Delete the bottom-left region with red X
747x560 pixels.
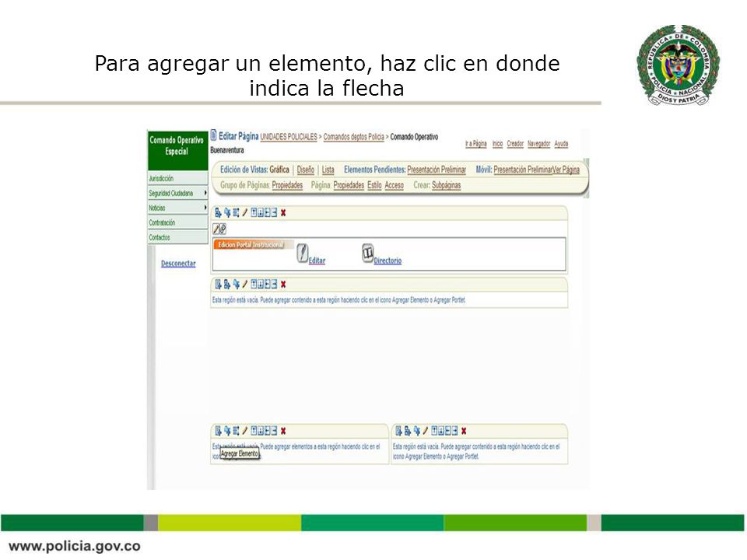click(283, 431)
